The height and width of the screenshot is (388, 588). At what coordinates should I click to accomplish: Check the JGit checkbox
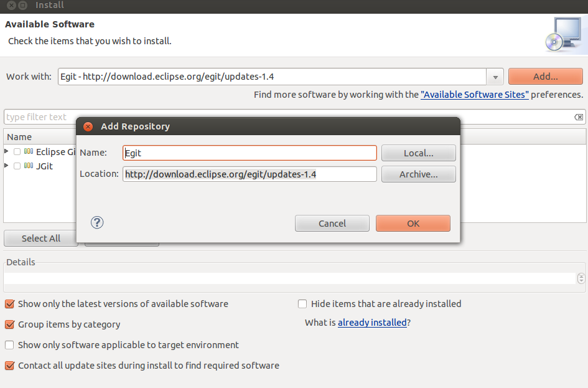[17, 166]
